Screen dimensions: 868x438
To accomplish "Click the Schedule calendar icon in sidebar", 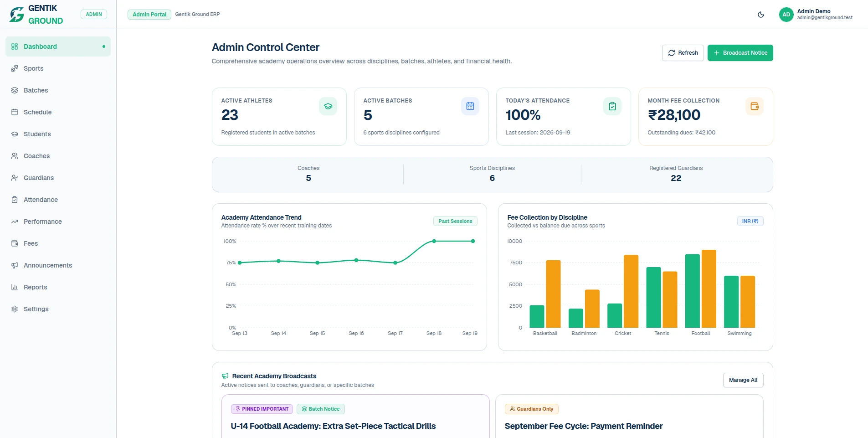I will [15, 112].
